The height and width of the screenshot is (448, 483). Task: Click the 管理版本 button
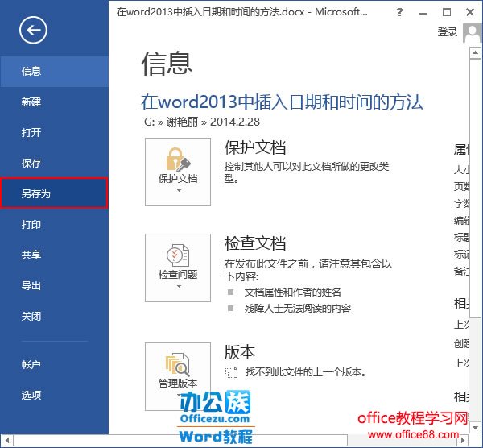point(178,376)
